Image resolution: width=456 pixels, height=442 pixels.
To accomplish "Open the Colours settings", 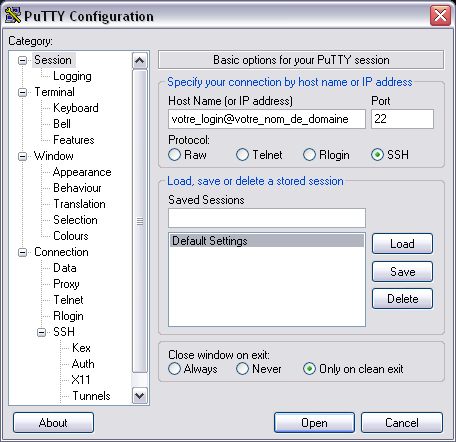I will [x=71, y=236].
